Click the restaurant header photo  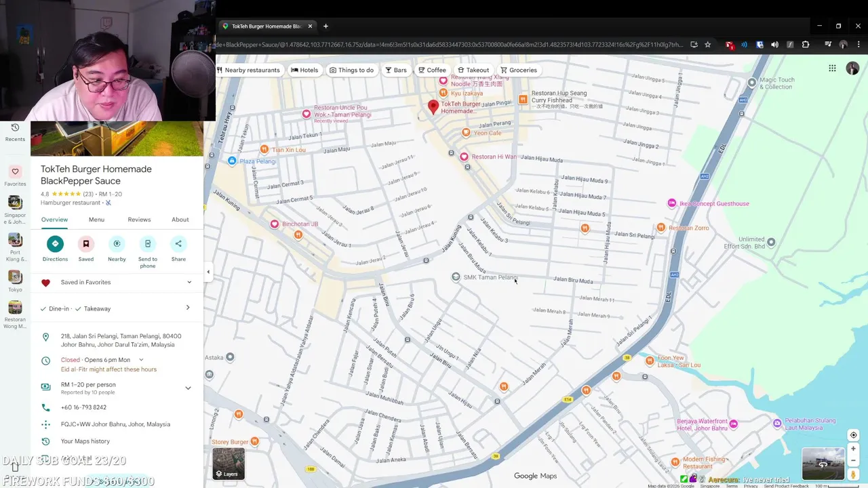117,139
